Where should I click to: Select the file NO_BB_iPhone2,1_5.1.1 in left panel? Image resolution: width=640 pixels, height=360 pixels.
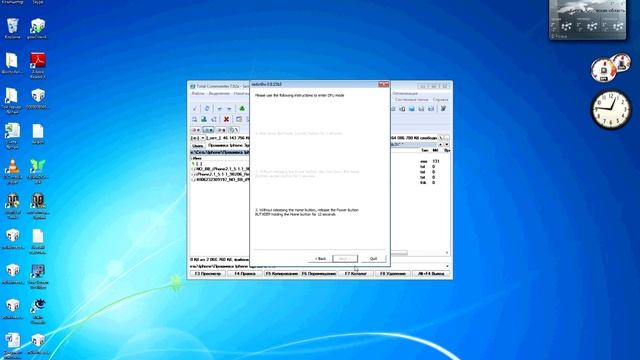[220, 169]
